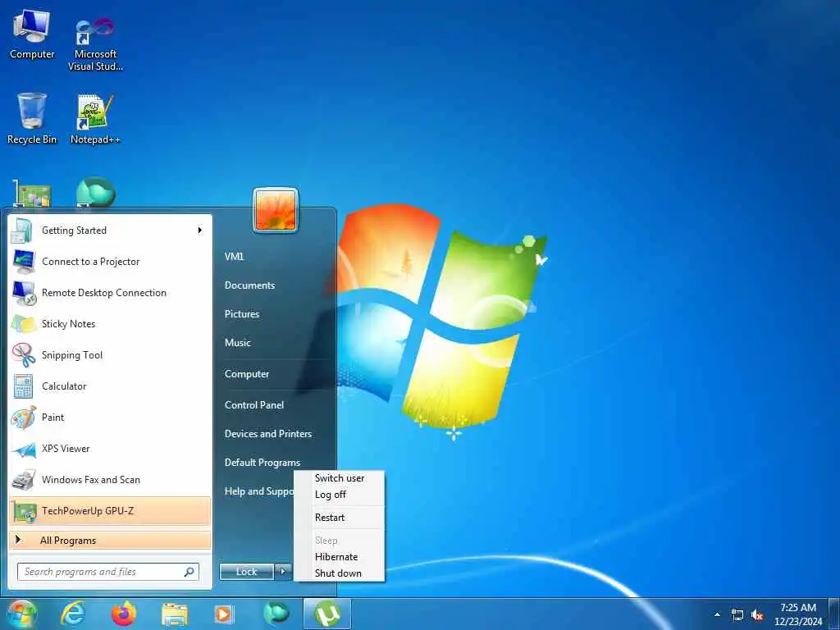840x630 pixels.
Task: Click the Connect to a Projector icon
Action: click(24, 262)
